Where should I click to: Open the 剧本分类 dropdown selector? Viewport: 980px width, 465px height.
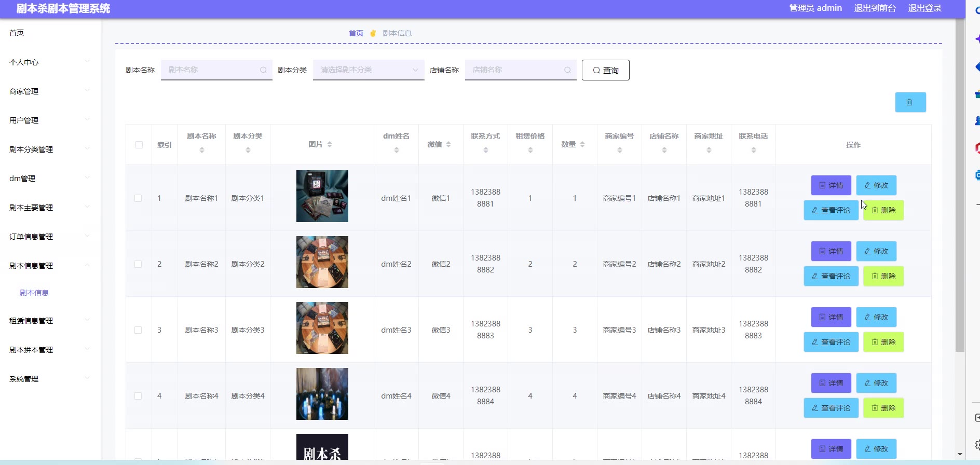coord(368,70)
